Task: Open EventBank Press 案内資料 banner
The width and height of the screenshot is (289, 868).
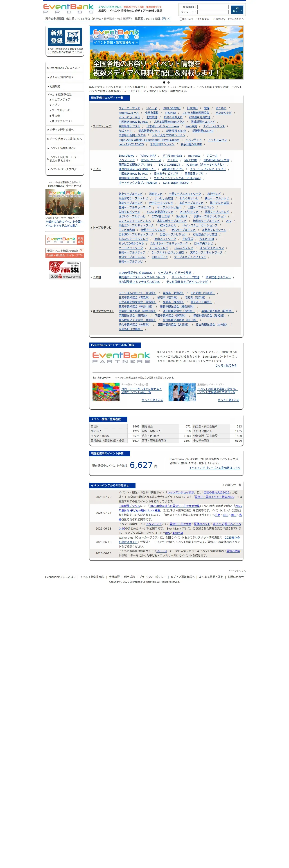Action: (65, 240)
